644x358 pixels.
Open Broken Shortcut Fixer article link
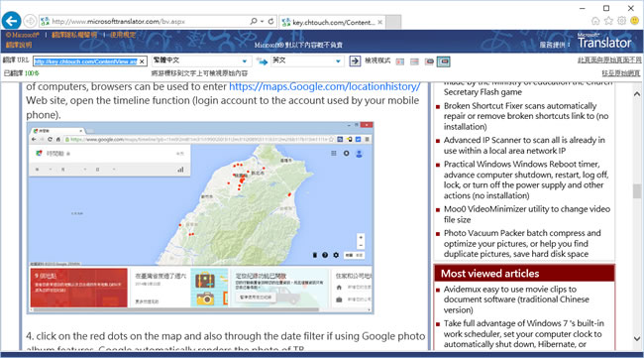pos(526,116)
